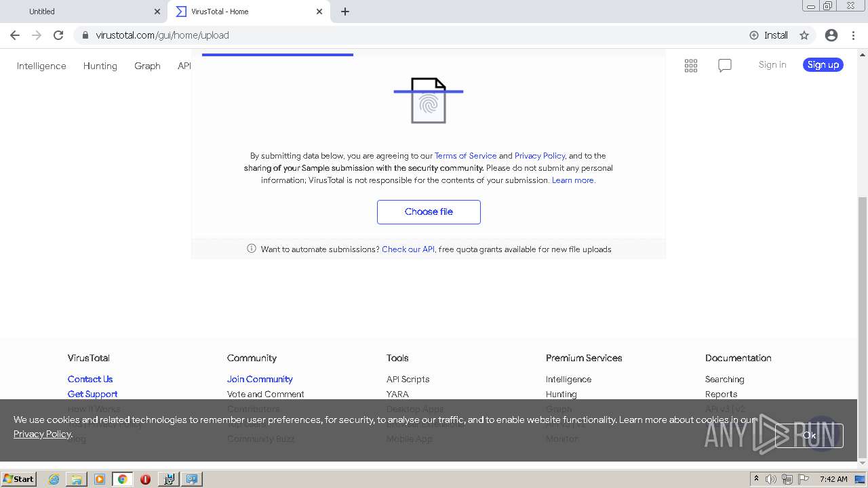The width and height of the screenshot is (868, 488).
Task: Open the Chrome profile avatar icon
Action: [831, 35]
